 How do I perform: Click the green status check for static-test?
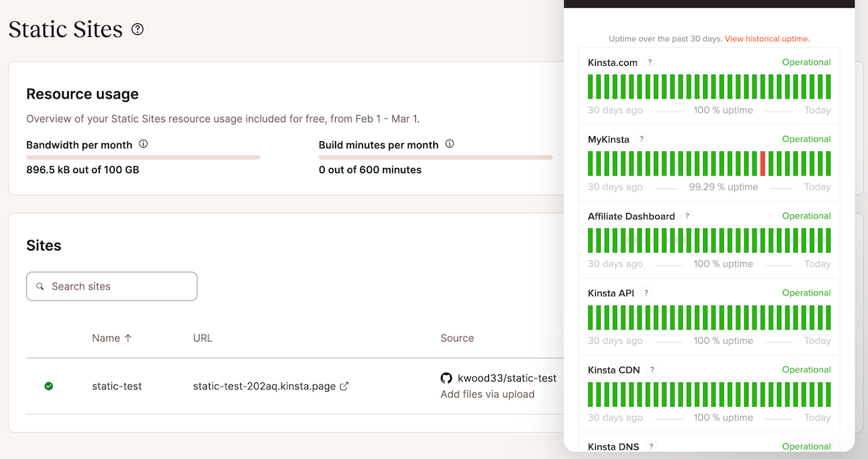[x=48, y=387]
